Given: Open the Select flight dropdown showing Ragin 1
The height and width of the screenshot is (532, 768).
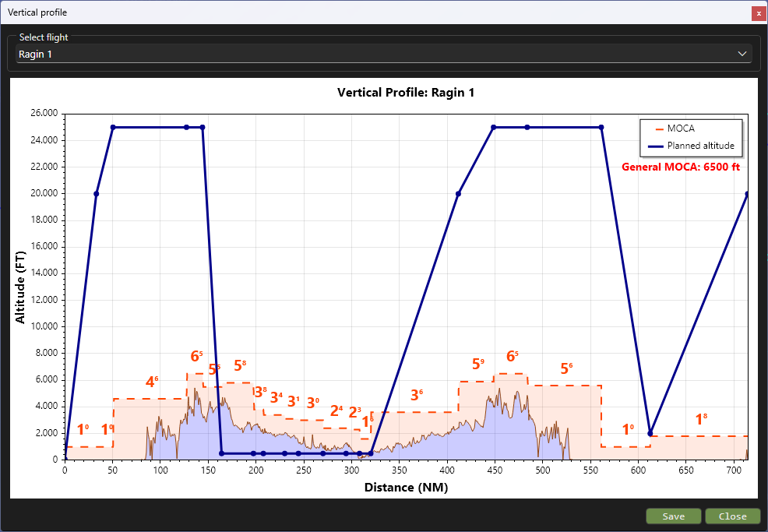Looking at the screenshot, I should (382, 54).
